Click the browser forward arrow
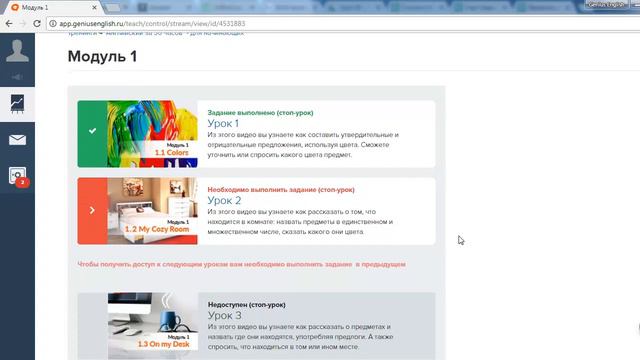The image size is (640, 360). click(x=23, y=24)
